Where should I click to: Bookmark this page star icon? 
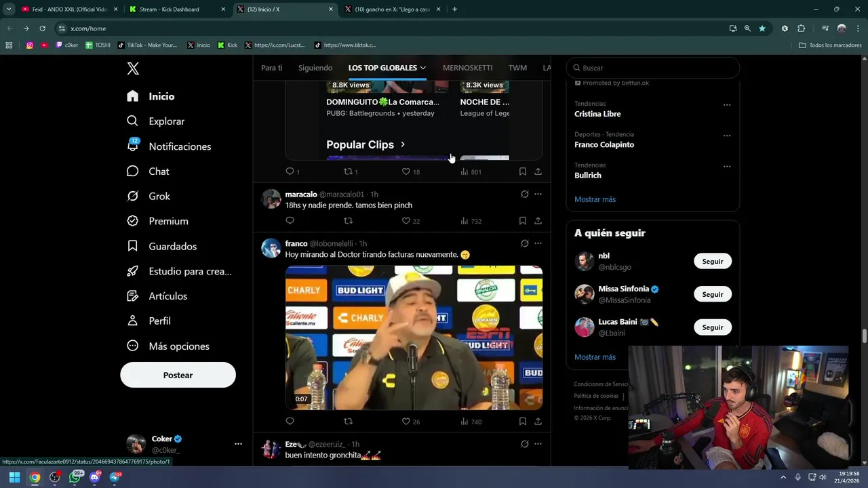[762, 28]
